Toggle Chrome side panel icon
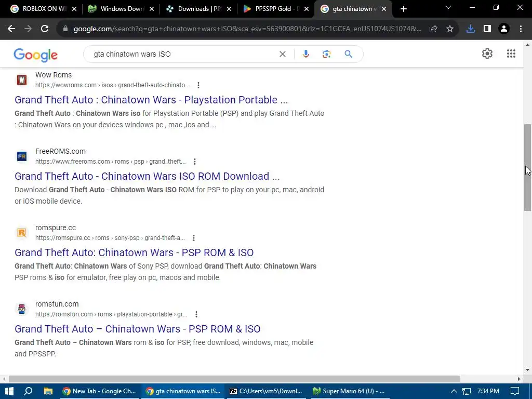 [x=487, y=29]
